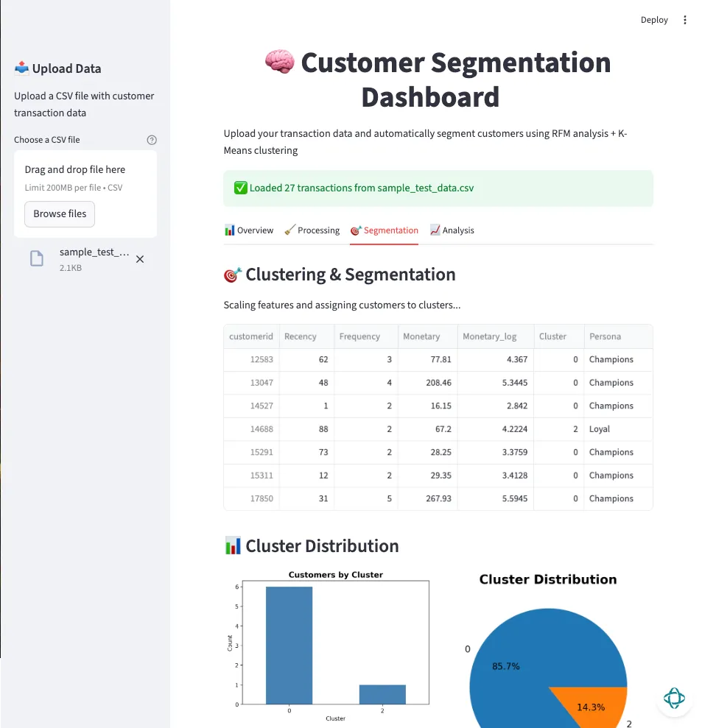Open the help tooltip next to Choose a CSV file
Viewport: 702px width, 728px height.
click(x=152, y=140)
